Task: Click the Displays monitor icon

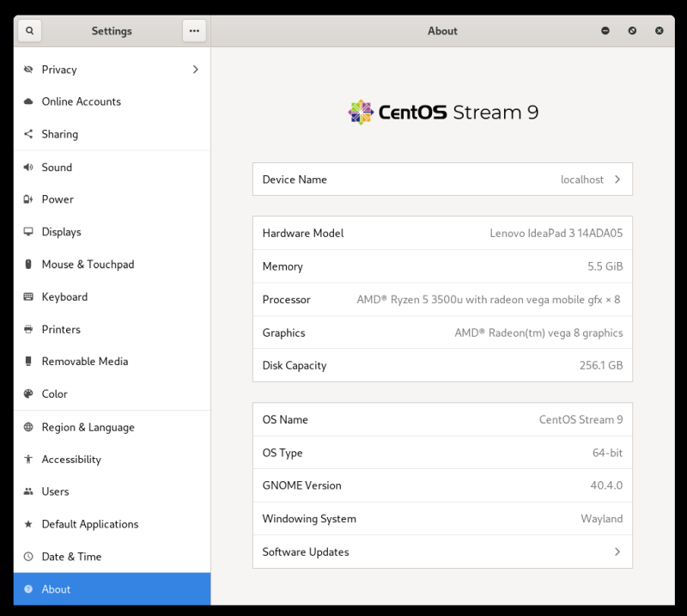Action: [28, 232]
